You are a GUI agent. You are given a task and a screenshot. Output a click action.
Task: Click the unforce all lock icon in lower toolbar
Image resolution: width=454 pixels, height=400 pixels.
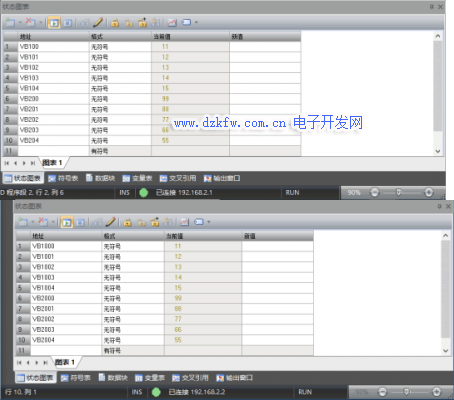pos(168,222)
